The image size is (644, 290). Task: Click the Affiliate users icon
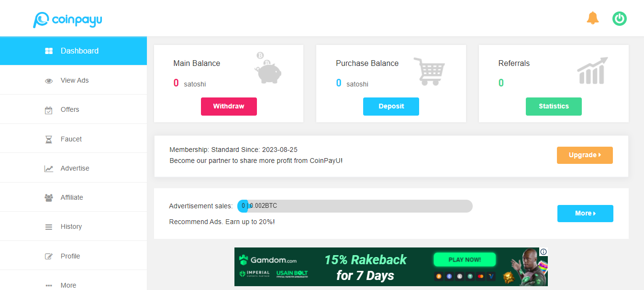coord(48,197)
